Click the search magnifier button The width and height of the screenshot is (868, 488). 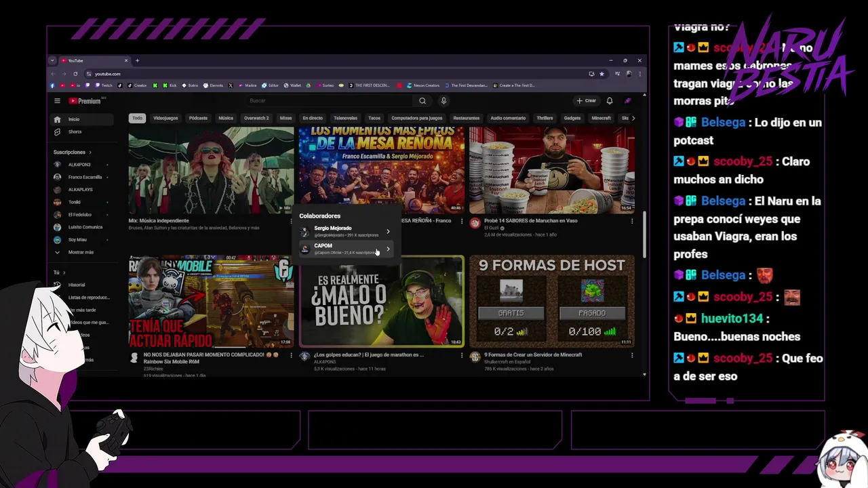click(x=422, y=101)
